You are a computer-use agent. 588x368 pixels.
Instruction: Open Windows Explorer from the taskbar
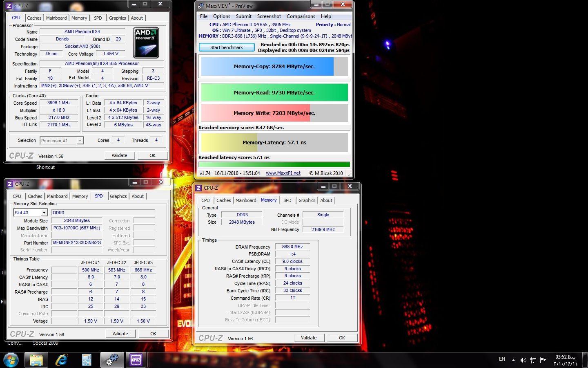click(36, 360)
